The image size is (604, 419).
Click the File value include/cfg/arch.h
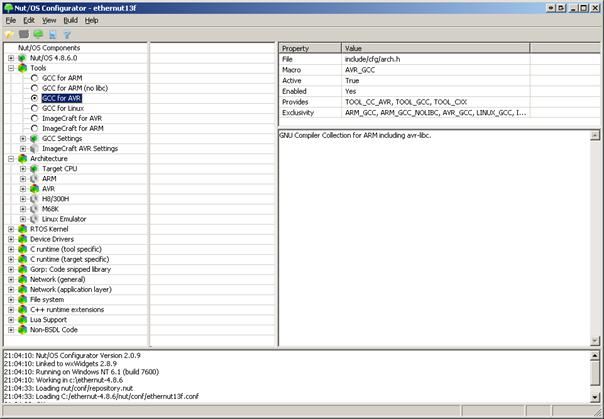click(x=436, y=59)
